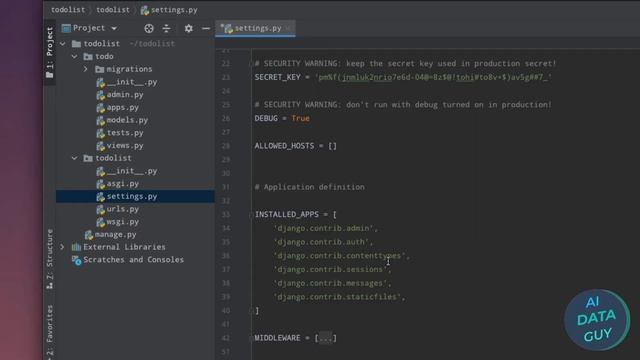Select Scratches and Consoles node
This screenshot has height=360, width=640.
[133, 260]
